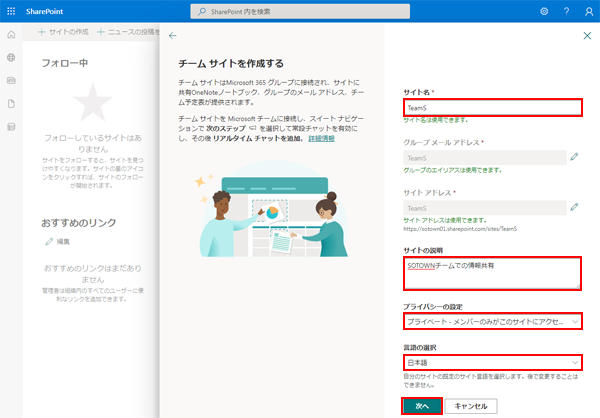Open the My lists icon in sidebar

tap(11, 127)
